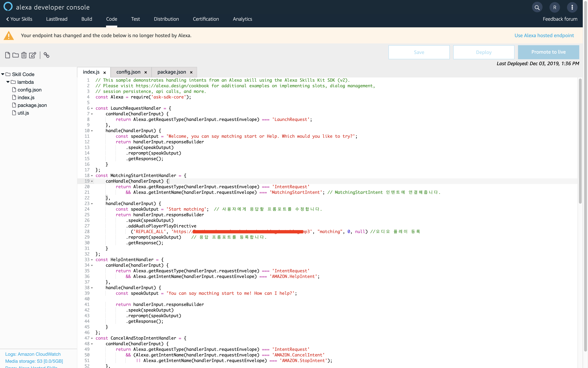Screen dimensions: 588x368
Task: Fold code at line 10 arrow
Action: [x=92, y=131]
